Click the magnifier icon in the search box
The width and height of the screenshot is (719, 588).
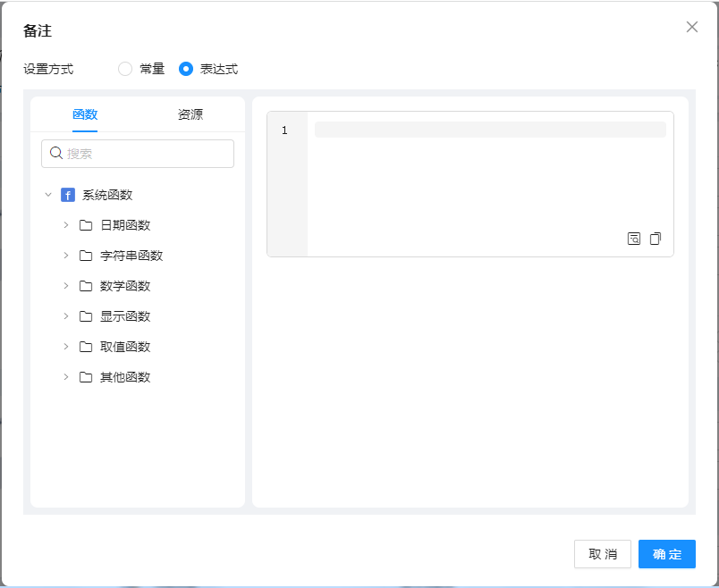coord(56,154)
